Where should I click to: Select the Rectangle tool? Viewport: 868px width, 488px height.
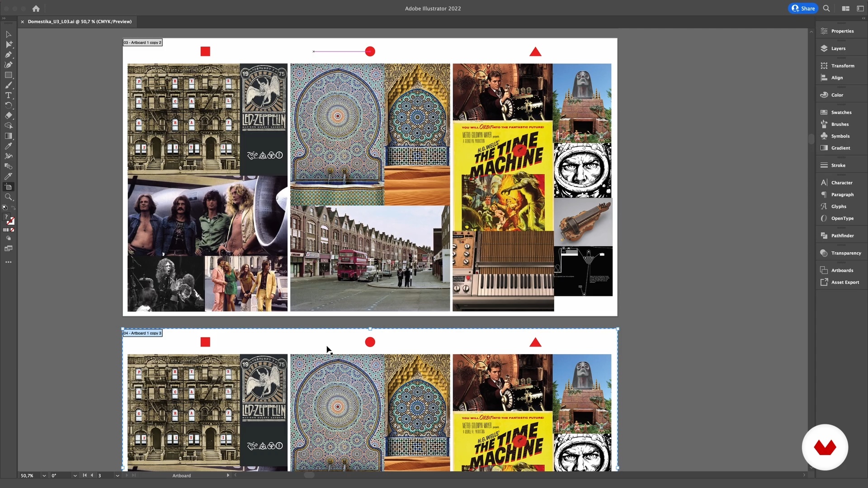tap(8, 75)
